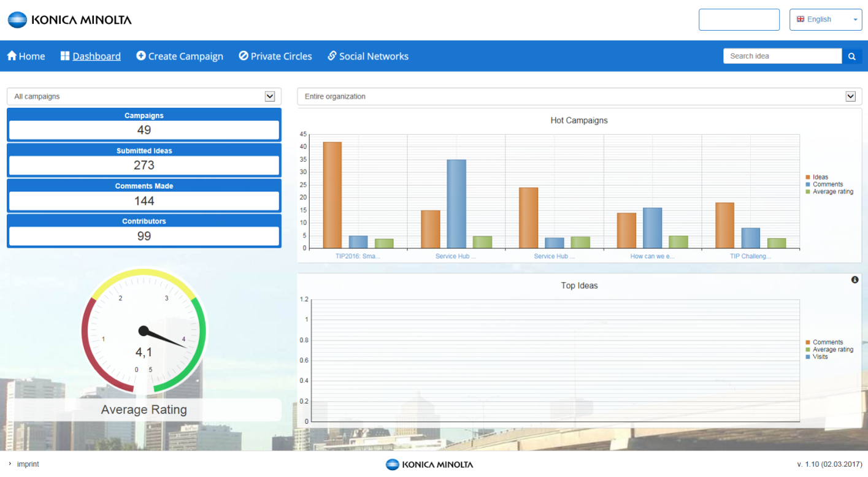
Task: Toggle the Ideas series in Hot Campaigns legend
Action: (x=821, y=177)
